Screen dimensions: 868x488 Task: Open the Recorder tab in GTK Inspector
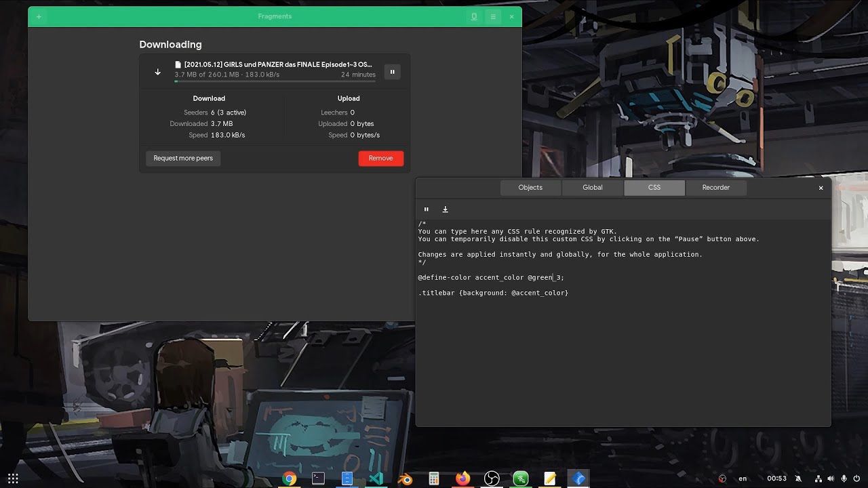click(x=716, y=188)
